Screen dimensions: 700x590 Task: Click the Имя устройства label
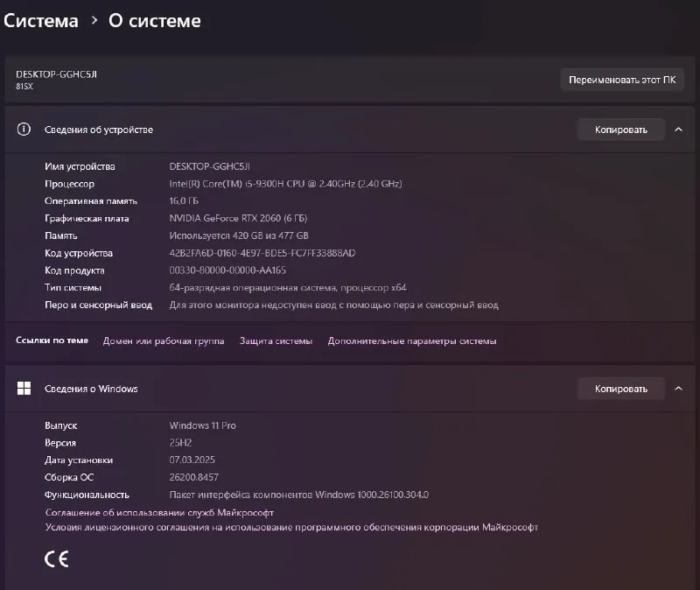[80, 166]
